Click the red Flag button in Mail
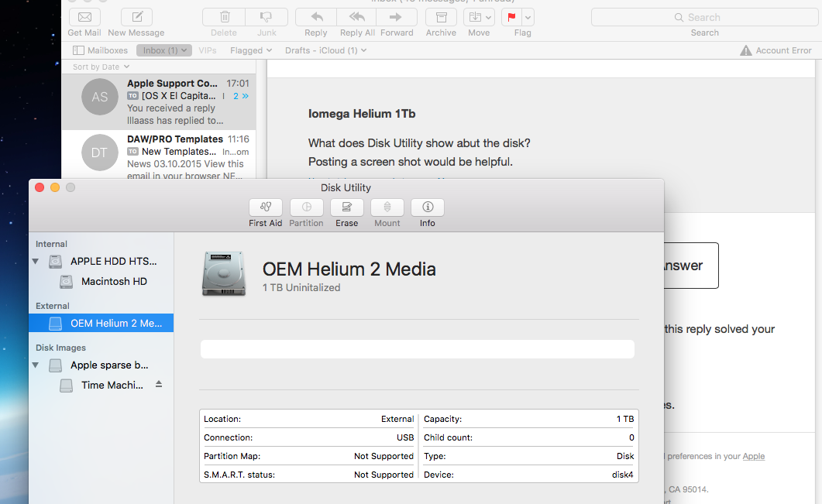The image size is (822, 504). pyautogui.click(x=511, y=17)
